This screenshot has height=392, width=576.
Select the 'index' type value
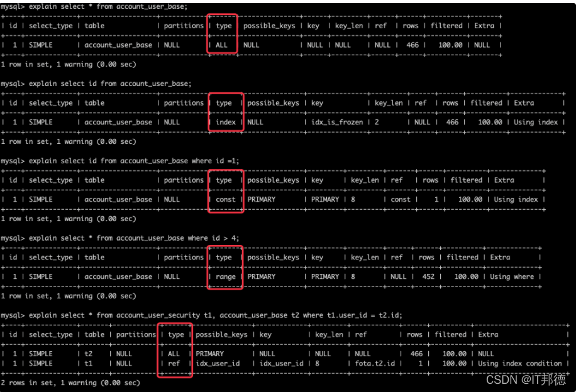226,122
